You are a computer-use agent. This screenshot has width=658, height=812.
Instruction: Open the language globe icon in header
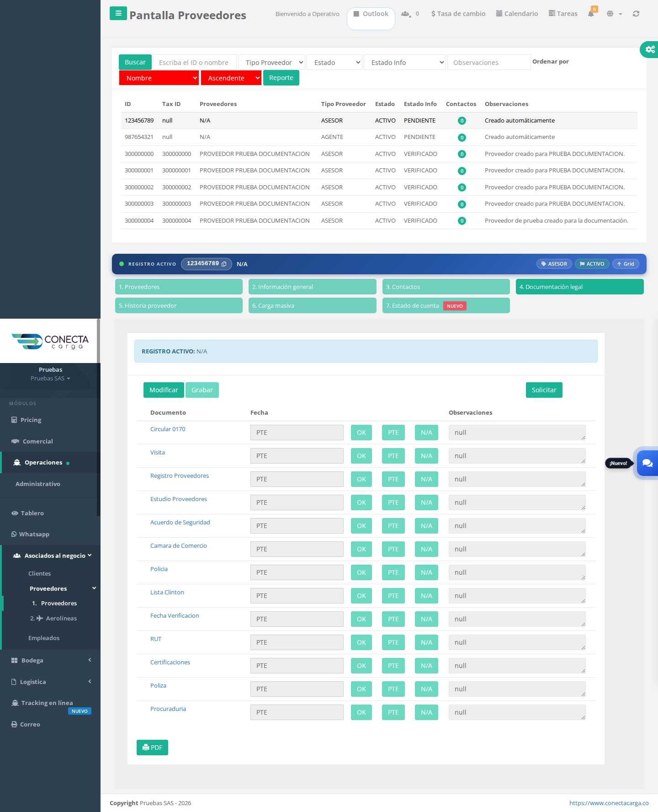[x=610, y=14]
